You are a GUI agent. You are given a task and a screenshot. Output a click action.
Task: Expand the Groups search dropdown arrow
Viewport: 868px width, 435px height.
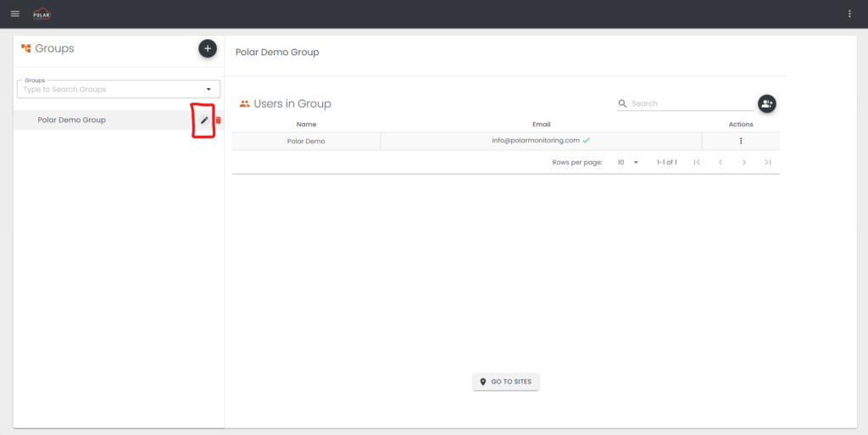point(209,89)
